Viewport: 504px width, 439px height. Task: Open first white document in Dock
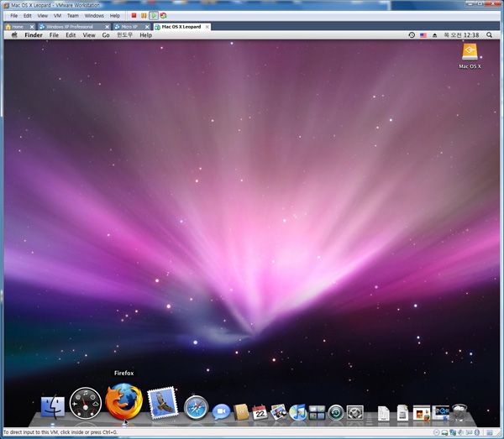384,413
